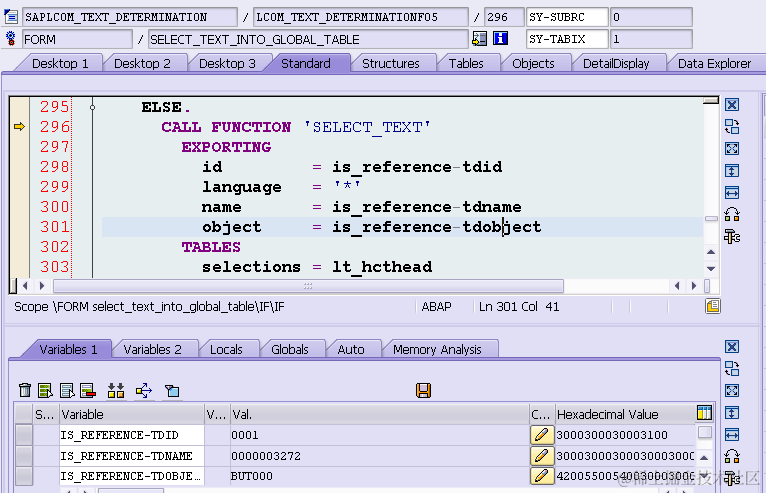Open the column layout icon beside Hexadecimal Value
766x493 pixels.
click(704, 413)
